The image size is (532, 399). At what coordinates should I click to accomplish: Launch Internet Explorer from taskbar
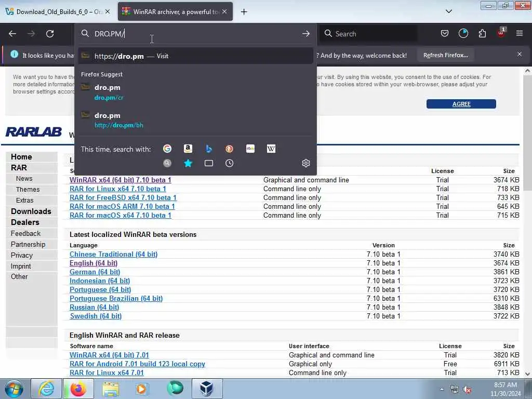click(46, 389)
